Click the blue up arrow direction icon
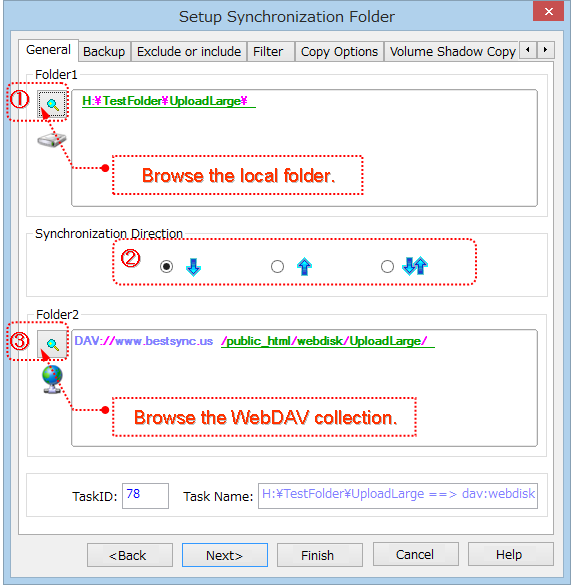 pos(304,266)
